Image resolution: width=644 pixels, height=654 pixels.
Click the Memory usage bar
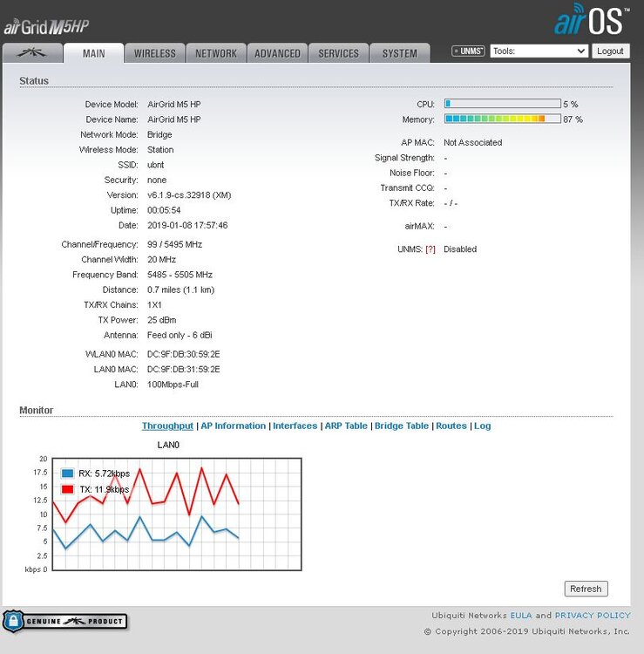(x=502, y=119)
